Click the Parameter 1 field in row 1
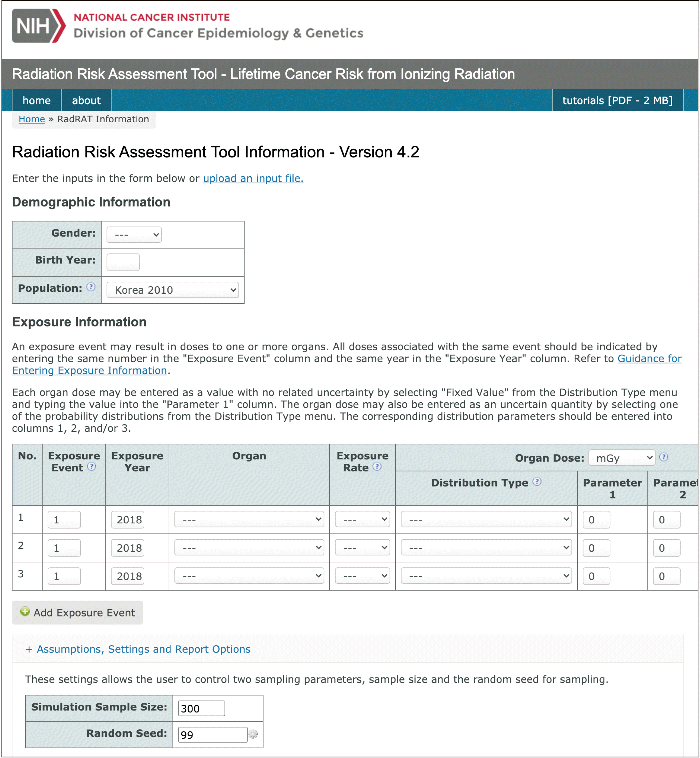 tap(597, 520)
